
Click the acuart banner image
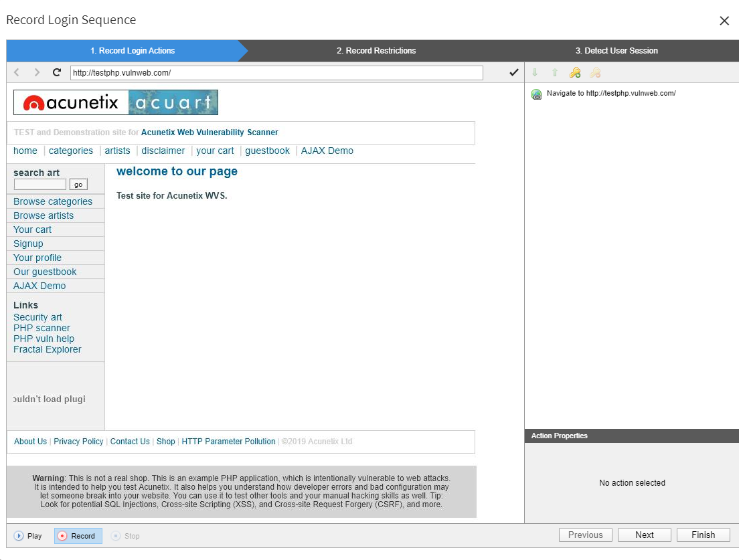tap(173, 102)
